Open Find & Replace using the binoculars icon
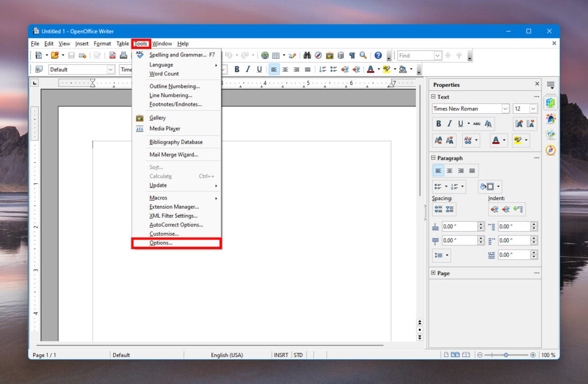 point(308,55)
